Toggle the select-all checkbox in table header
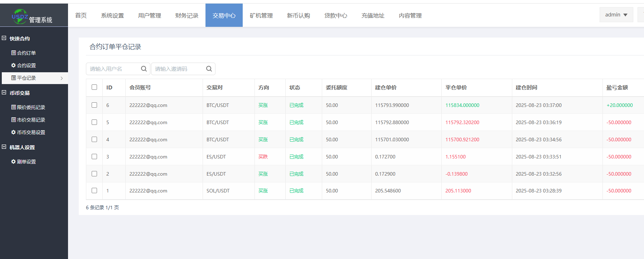This screenshot has height=259, width=644. 95,87
